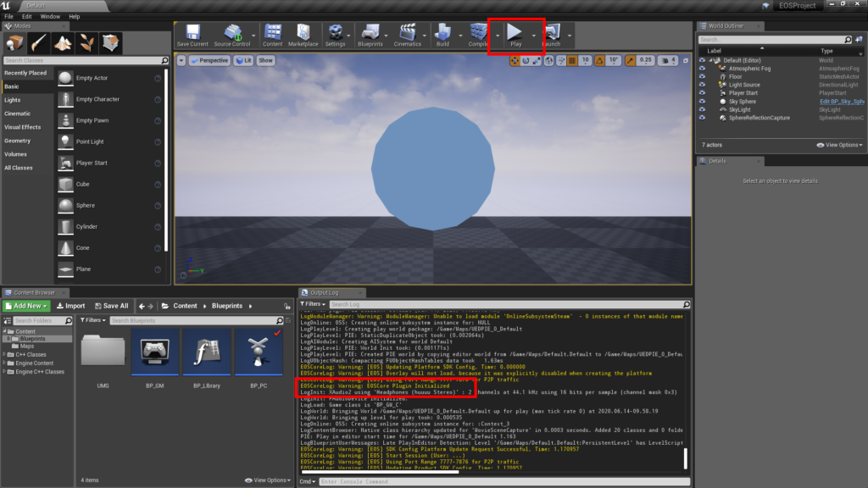
Task: Expand the Build options dropdown arrow
Action: coord(460,36)
